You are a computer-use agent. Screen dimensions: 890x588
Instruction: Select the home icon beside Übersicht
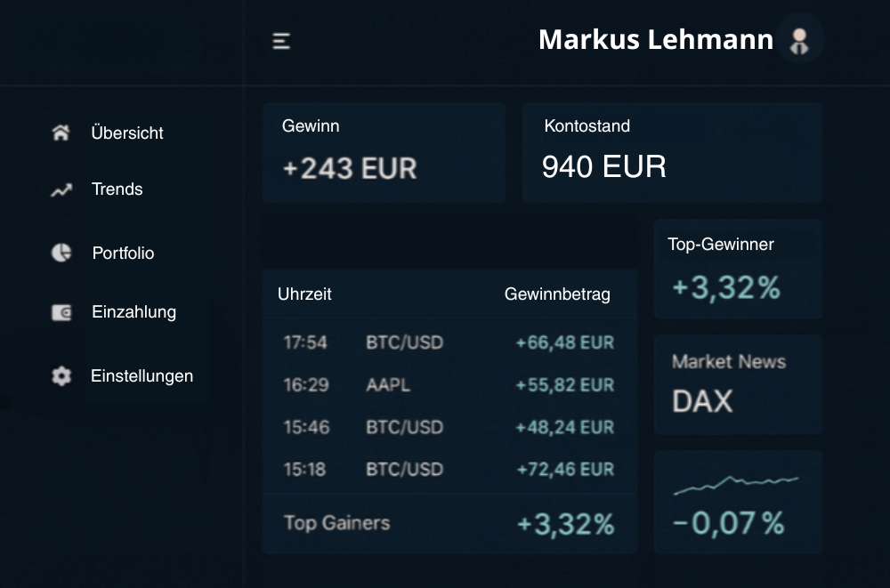click(x=60, y=133)
